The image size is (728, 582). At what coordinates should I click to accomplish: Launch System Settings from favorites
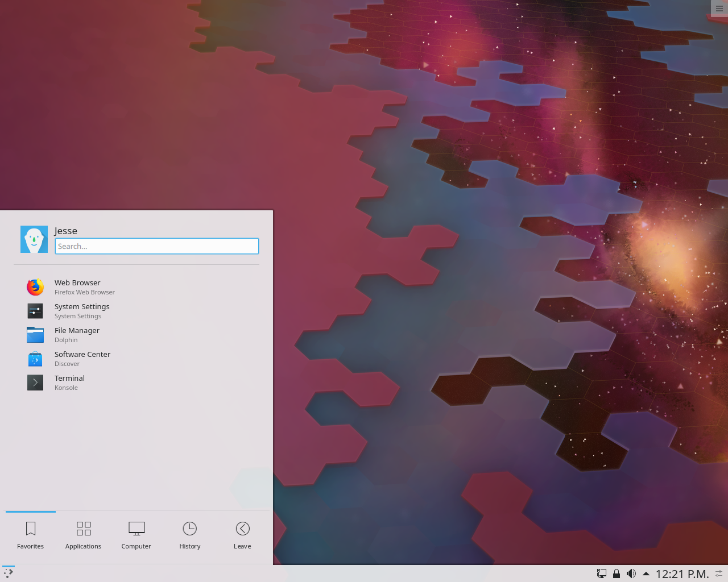(136, 311)
